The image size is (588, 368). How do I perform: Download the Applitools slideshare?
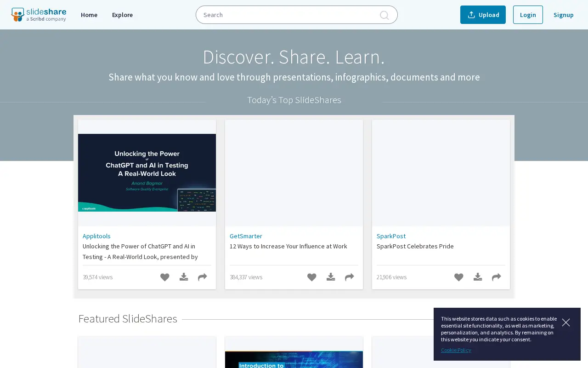coord(184,277)
